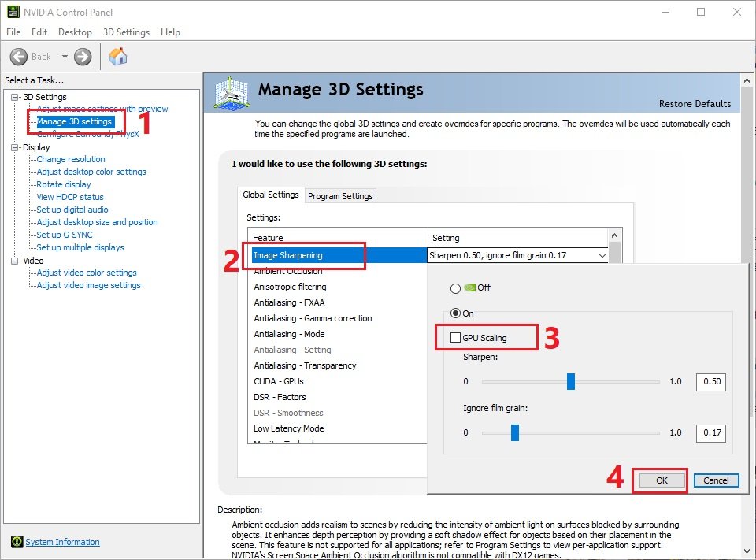Confirm sharpening settings with OK button
This screenshot has width=756, height=560.
point(661,480)
